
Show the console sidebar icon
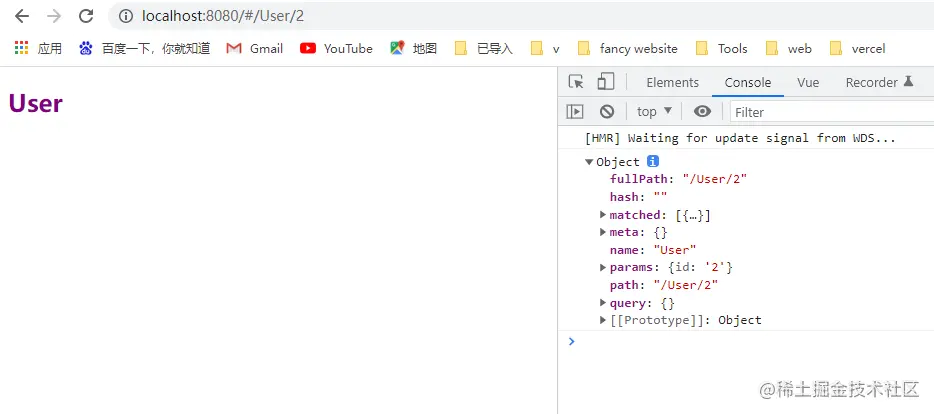(x=575, y=111)
